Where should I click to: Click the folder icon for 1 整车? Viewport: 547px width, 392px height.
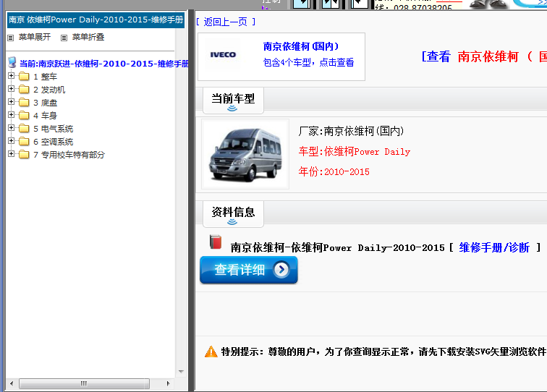[24, 77]
